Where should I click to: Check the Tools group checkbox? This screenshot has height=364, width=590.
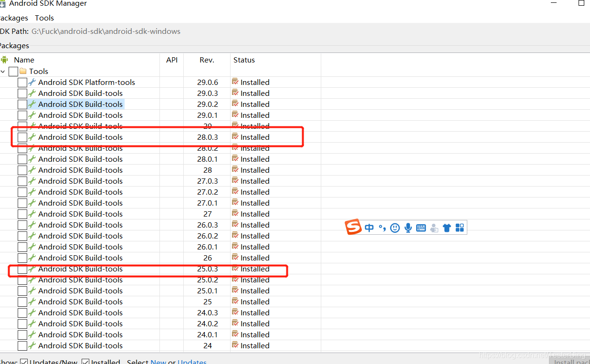pos(13,72)
